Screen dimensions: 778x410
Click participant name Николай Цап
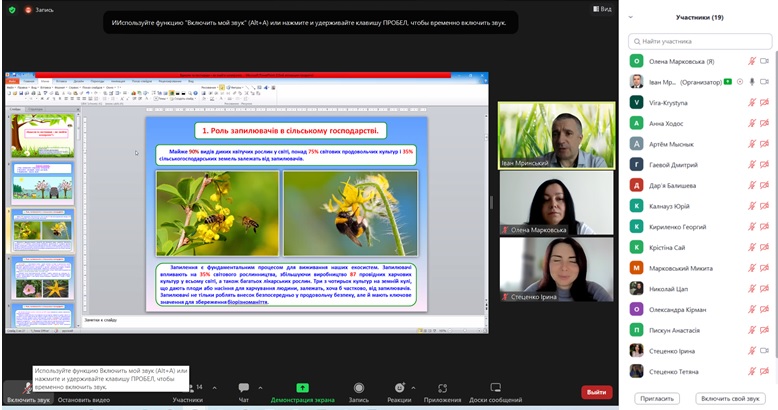click(x=668, y=289)
